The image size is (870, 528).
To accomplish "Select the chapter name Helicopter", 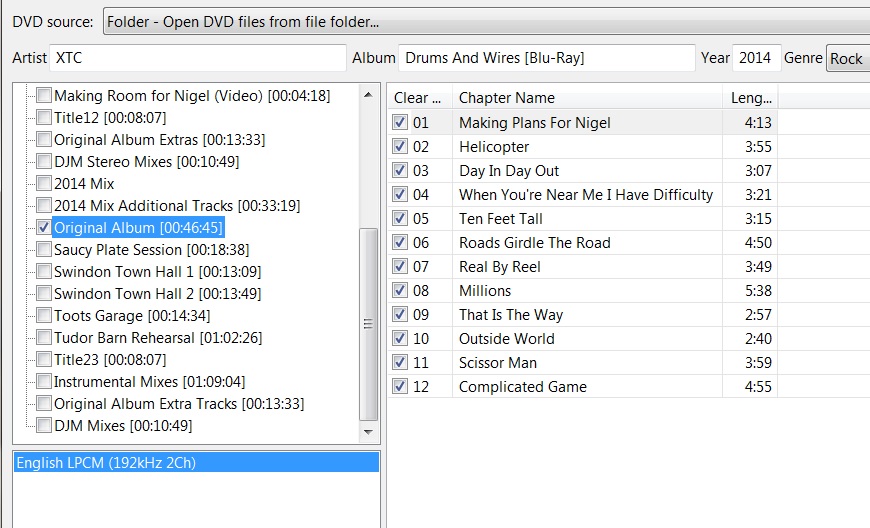I will 494,147.
